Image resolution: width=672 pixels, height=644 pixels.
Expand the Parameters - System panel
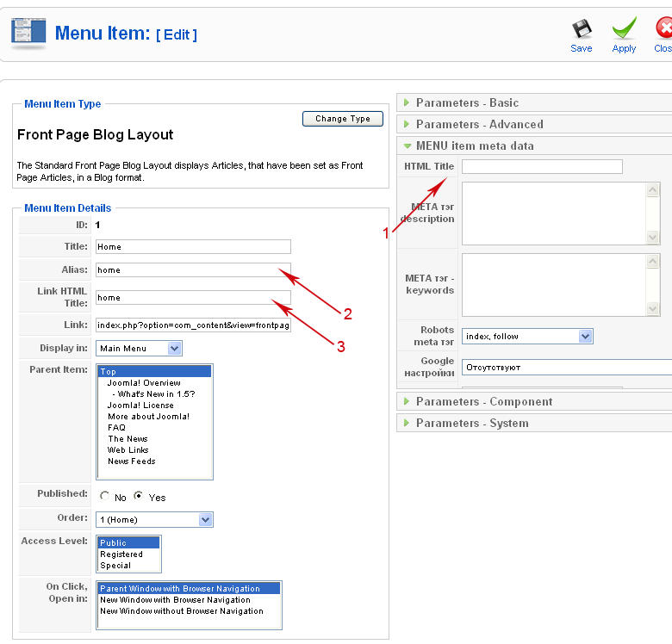[x=534, y=423]
